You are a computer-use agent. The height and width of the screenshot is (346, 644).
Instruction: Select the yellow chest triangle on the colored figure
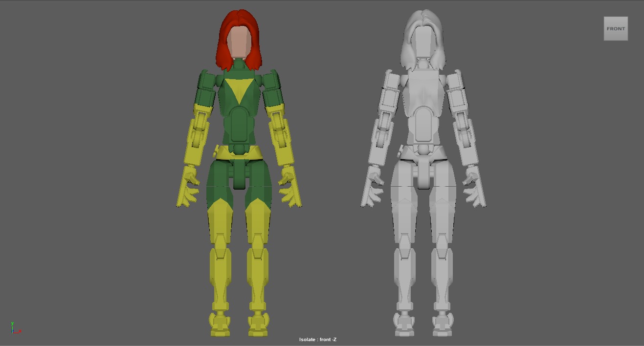click(239, 89)
